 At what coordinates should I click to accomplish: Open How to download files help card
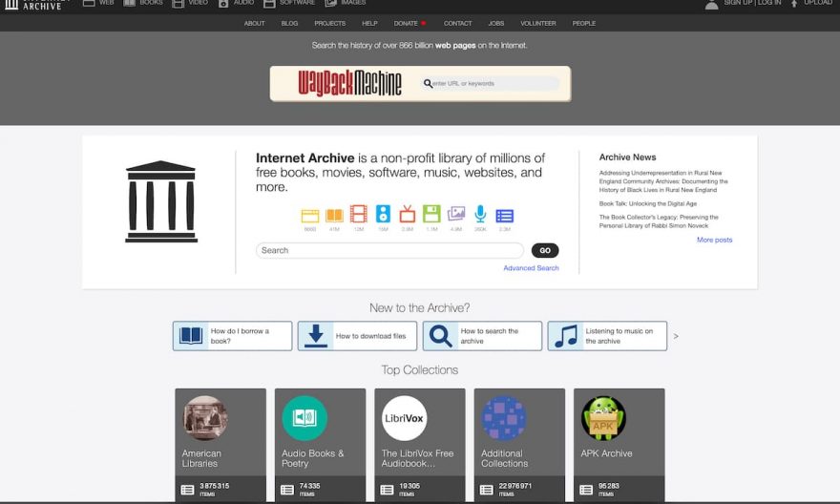[x=357, y=336]
